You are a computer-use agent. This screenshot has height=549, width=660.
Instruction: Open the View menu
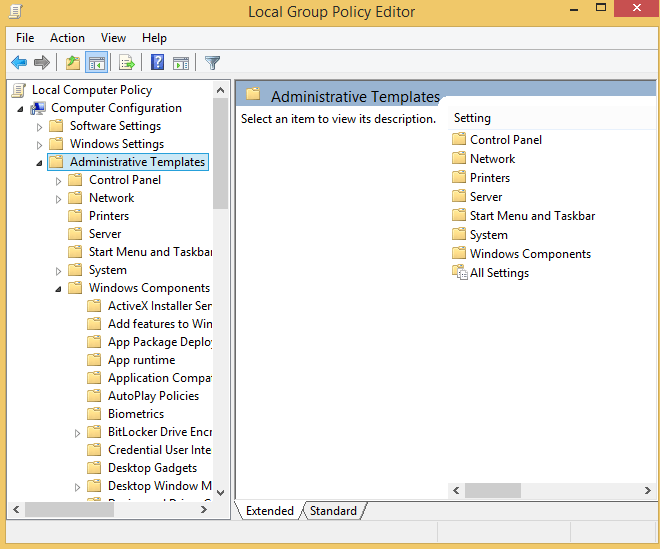[x=113, y=38]
